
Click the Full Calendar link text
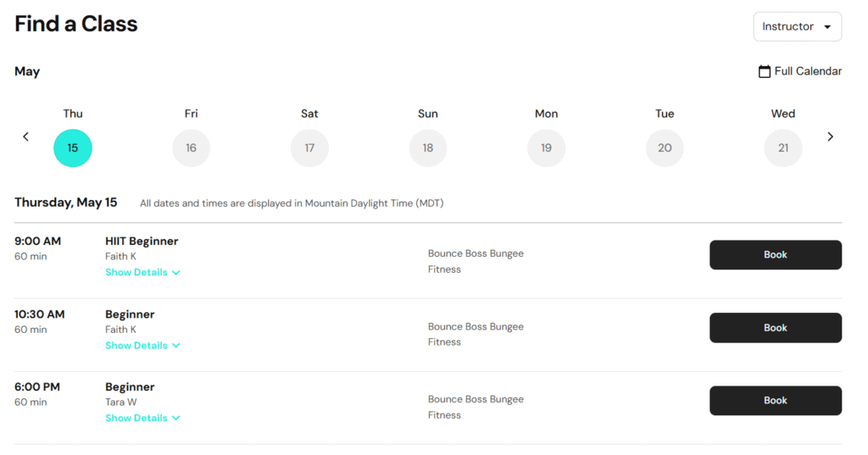808,71
